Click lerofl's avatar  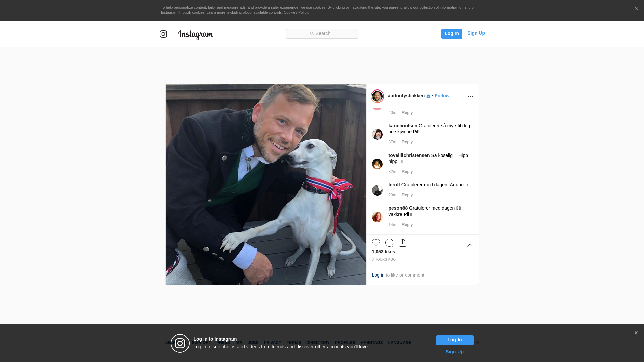pyautogui.click(x=377, y=190)
